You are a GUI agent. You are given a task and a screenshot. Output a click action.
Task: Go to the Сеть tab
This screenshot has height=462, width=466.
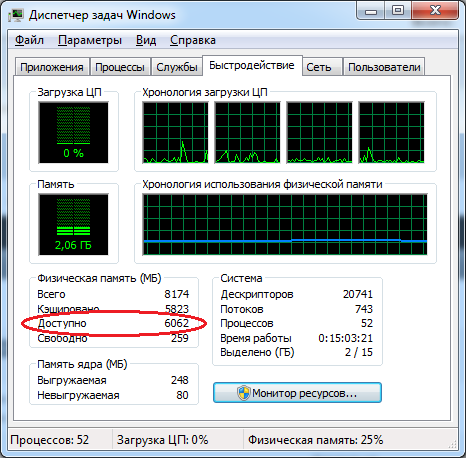[319, 67]
